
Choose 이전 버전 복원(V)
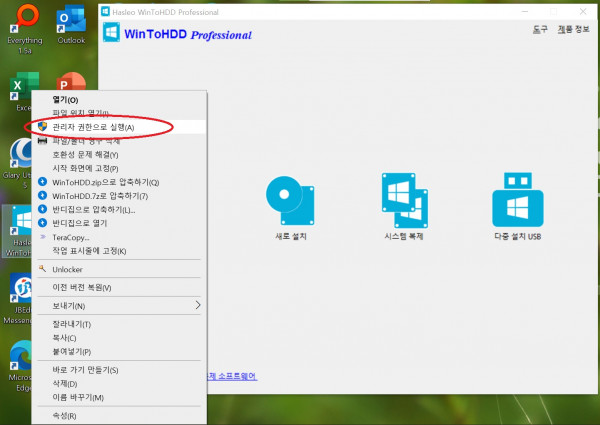coord(120,288)
